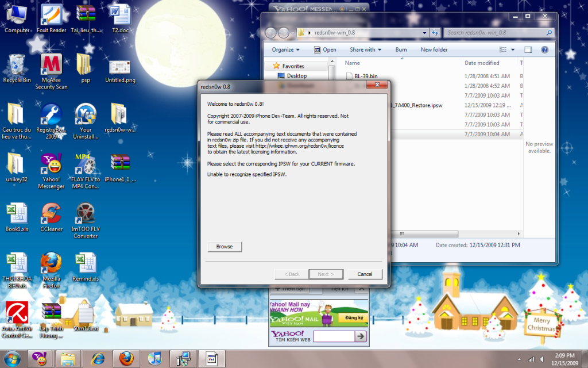Select the BL-39.bin file
Screen dimensions: 588x368
362,76
